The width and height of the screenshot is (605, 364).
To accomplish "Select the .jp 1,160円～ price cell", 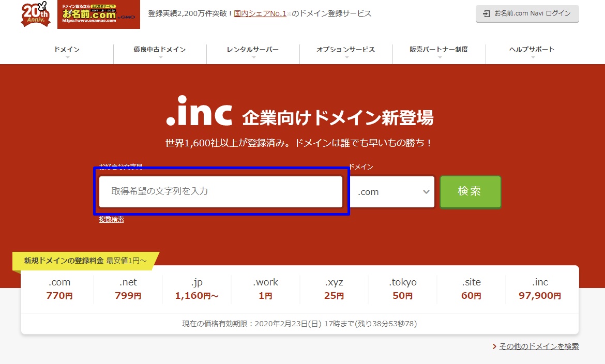I will [x=197, y=289].
